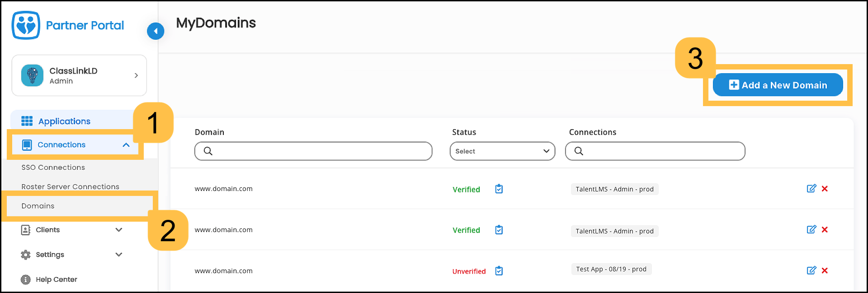Select Roster Server Connections
The width and height of the screenshot is (868, 293).
click(70, 186)
